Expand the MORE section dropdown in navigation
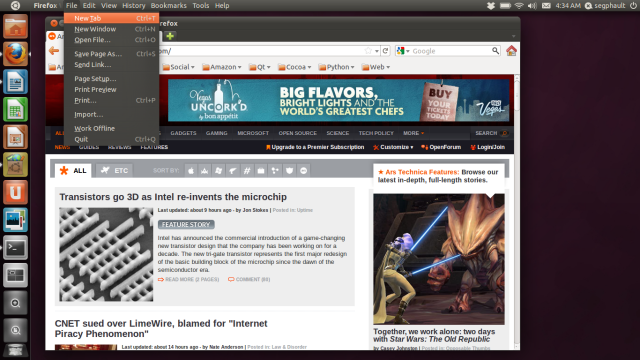 pyautogui.click(x=414, y=133)
